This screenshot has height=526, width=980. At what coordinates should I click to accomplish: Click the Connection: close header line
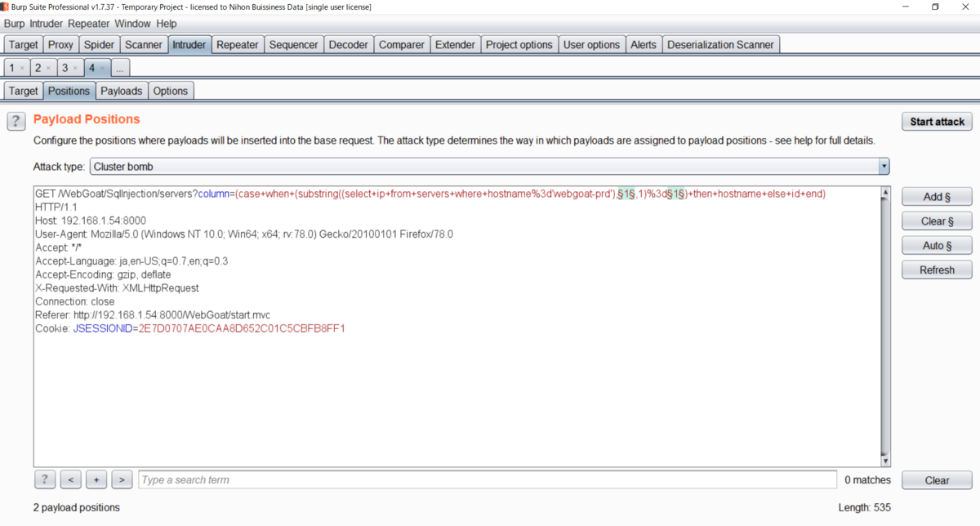pyautogui.click(x=74, y=301)
